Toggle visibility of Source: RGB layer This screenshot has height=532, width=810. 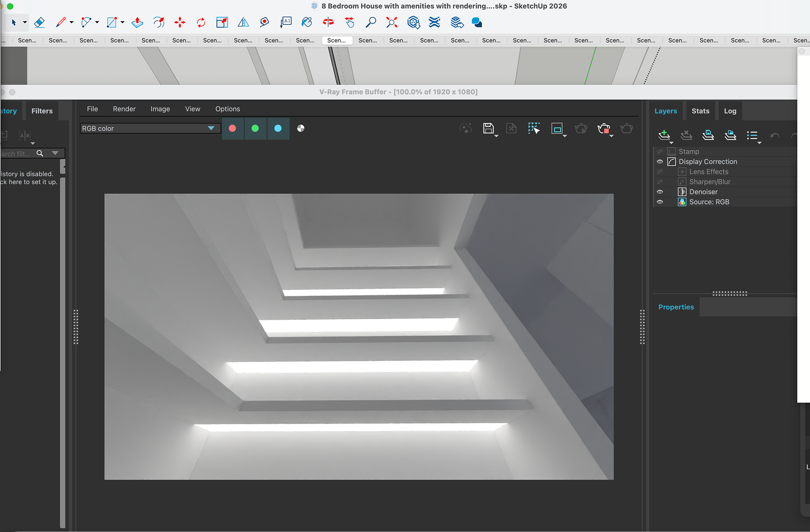click(x=660, y=202)
